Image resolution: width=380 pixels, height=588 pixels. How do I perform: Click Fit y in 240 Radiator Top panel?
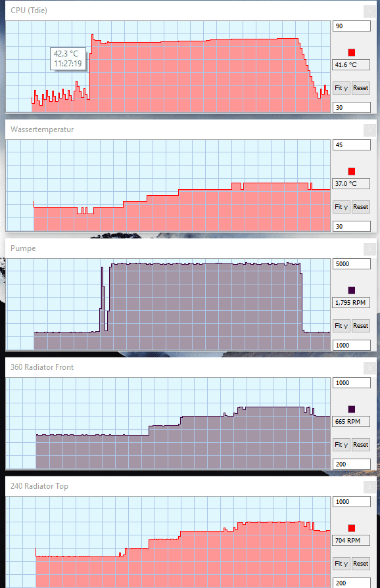341,564
